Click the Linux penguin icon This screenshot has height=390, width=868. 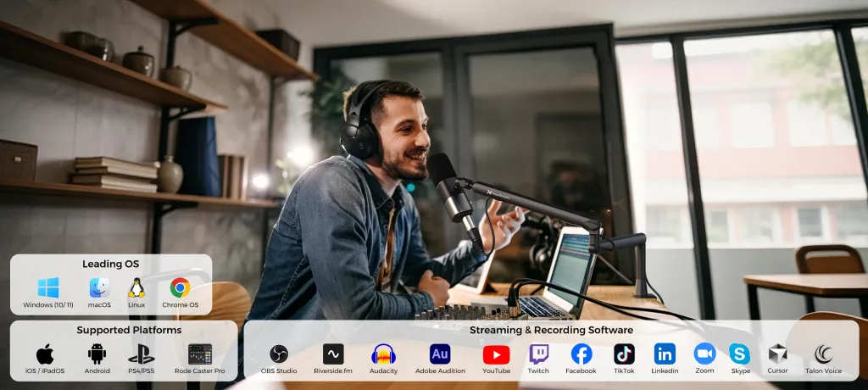tap(136, 287)
